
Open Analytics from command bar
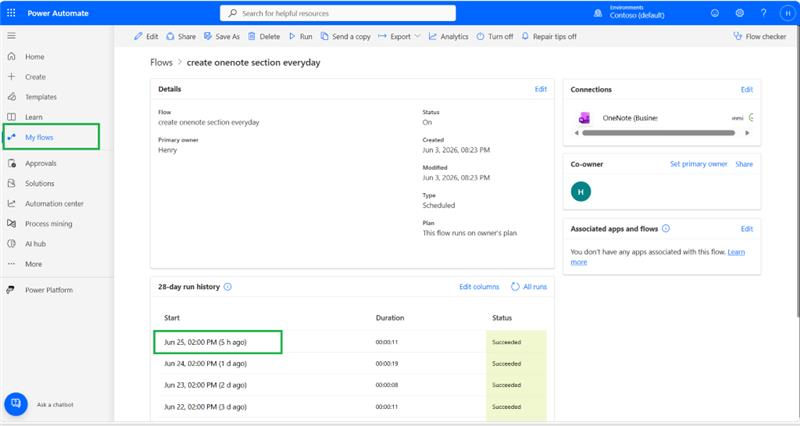click(x=448, y=36)
